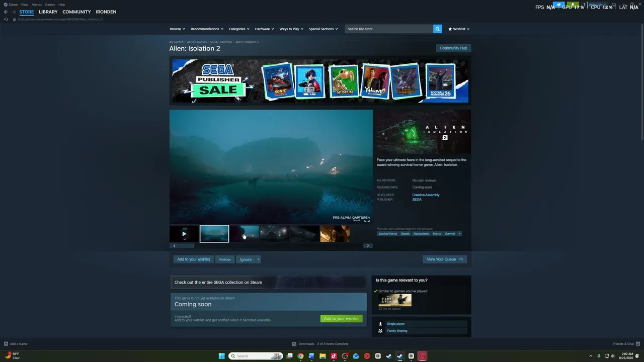Screen dimensions: 644x362
Task: Click the forward navigation arrow
Action: (14, 12)
